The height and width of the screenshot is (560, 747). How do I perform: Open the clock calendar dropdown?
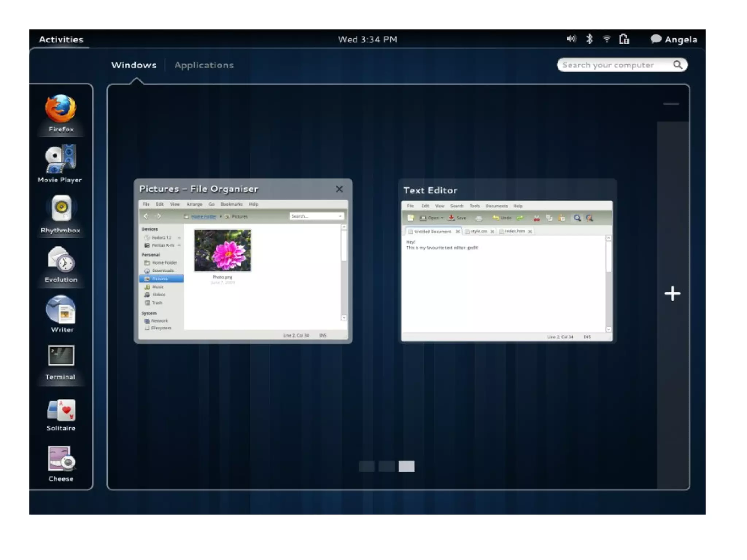(x=367, y=39)
